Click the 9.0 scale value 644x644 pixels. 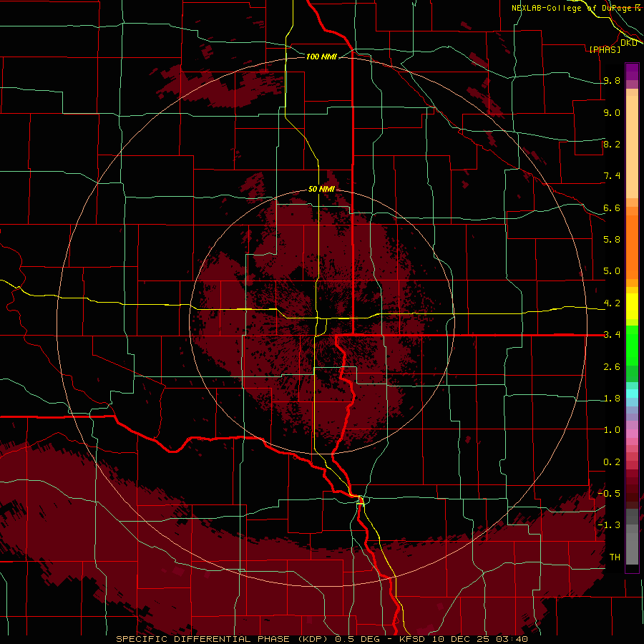(x=612, y=112)
